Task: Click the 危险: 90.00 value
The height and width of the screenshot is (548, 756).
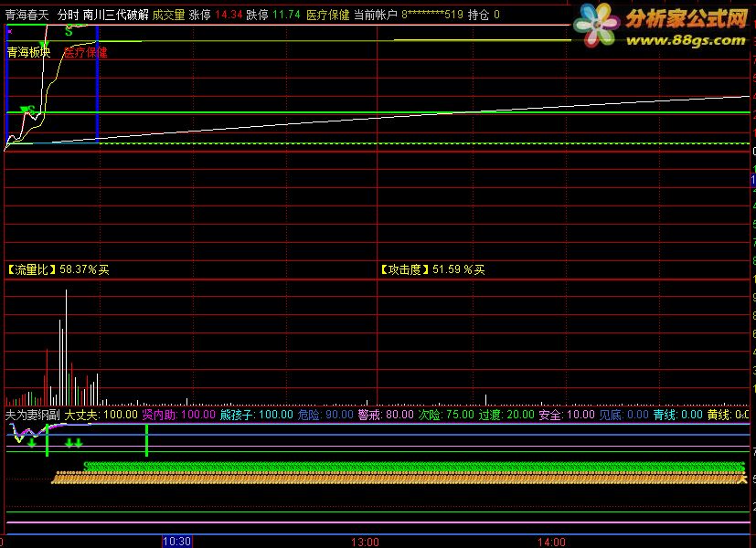Action: click(325, 415)
